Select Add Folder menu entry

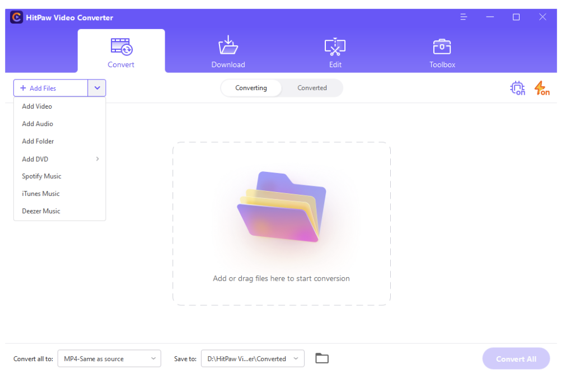pyautogui.click(x=59, y=142)
